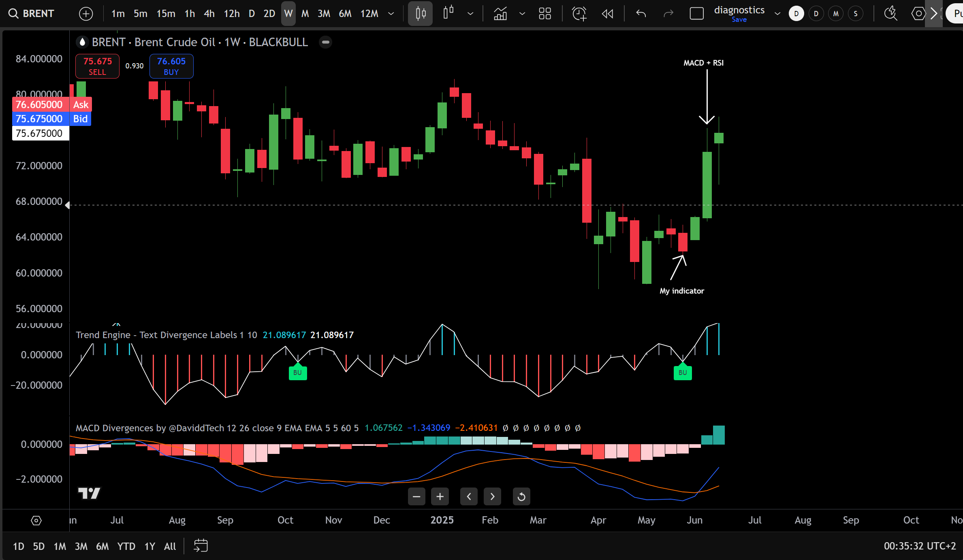Switch to the YTD date range
Viewport: 963px width, 560px height.
126,546
